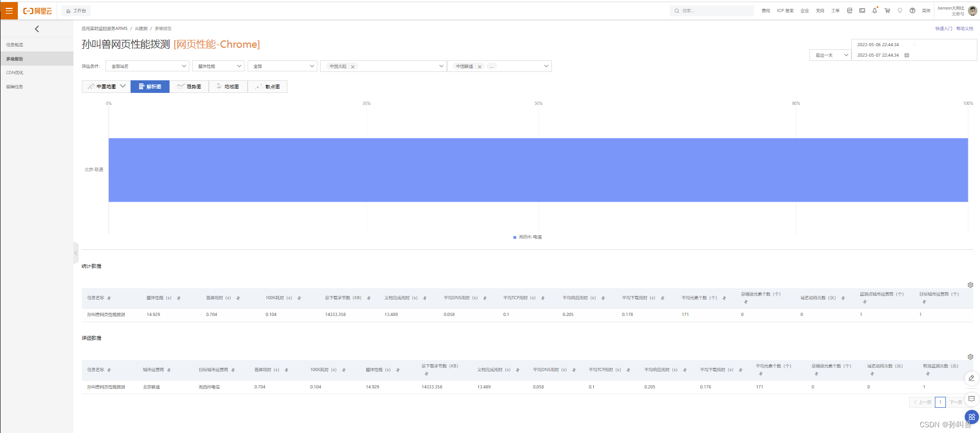Open the 工单 ticket menu
980x433 pixels.
(835, 10)
